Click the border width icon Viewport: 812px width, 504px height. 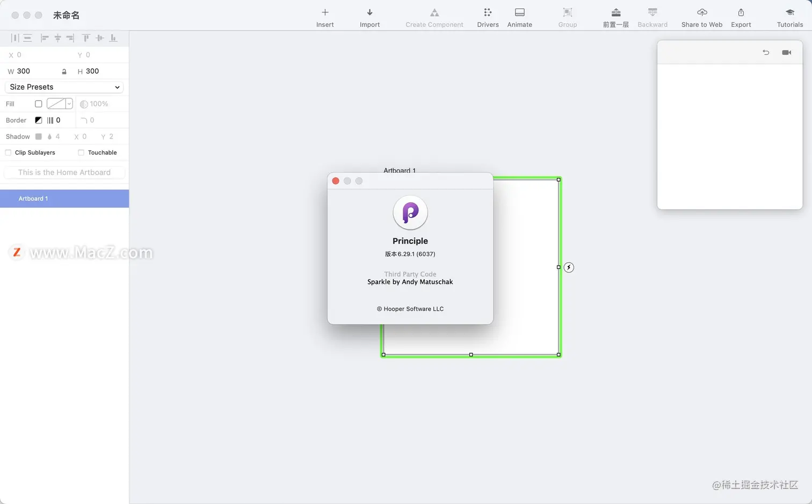coord(50,120)
